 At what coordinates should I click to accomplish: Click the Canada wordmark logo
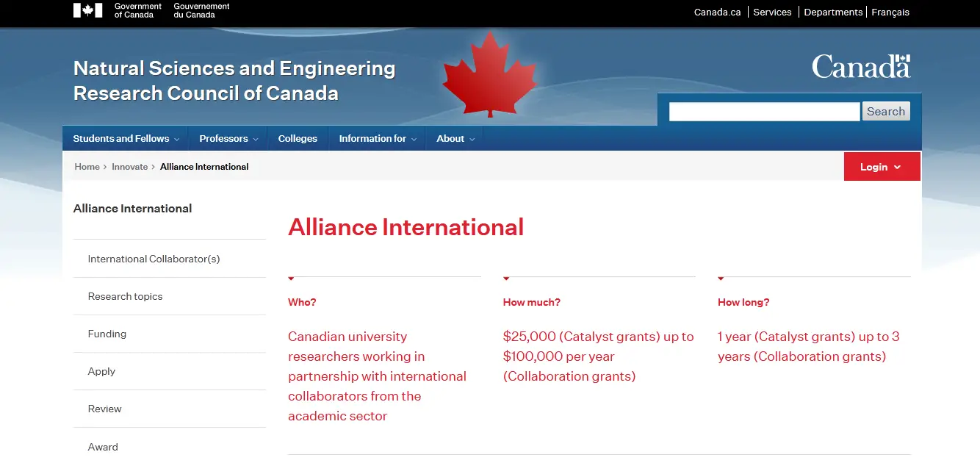861,67
